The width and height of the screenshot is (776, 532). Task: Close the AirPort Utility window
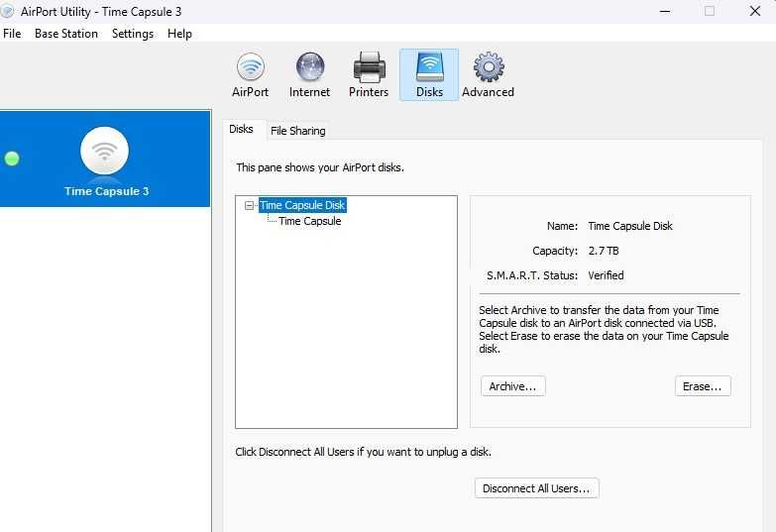755,11
